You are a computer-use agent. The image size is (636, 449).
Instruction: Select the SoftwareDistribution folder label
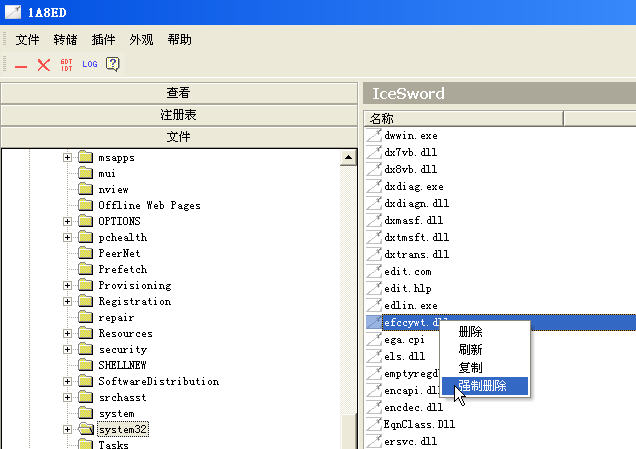click(x=159, y=381)
